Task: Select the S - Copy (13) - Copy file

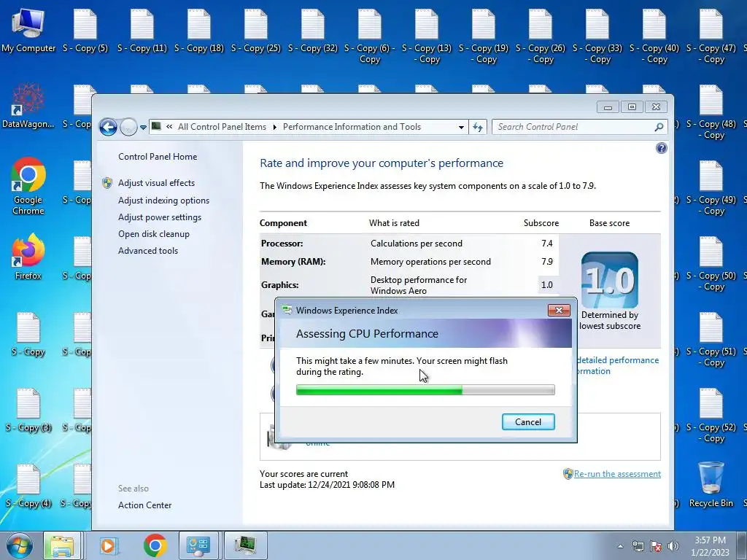Action: pyautogui.click(x=426, y=36)
